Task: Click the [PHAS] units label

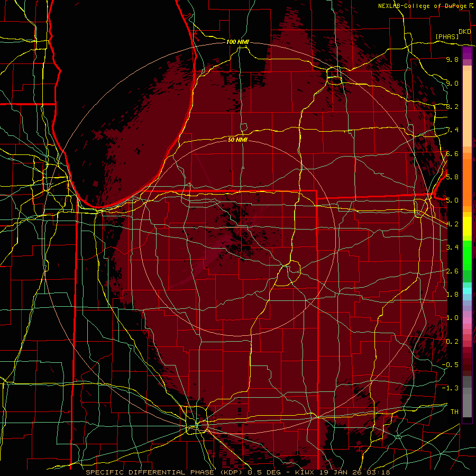Action: click(447, 36)
